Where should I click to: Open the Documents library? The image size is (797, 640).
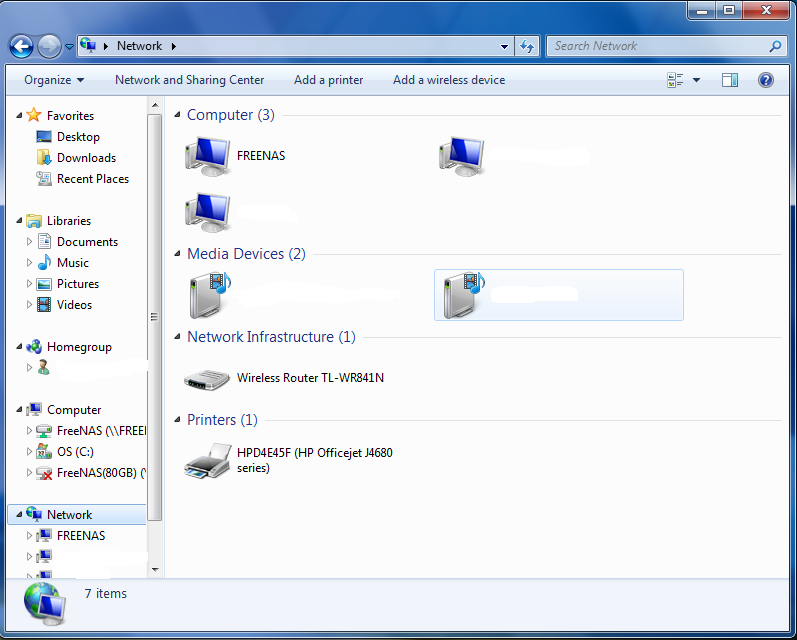(x=87, y=242)
